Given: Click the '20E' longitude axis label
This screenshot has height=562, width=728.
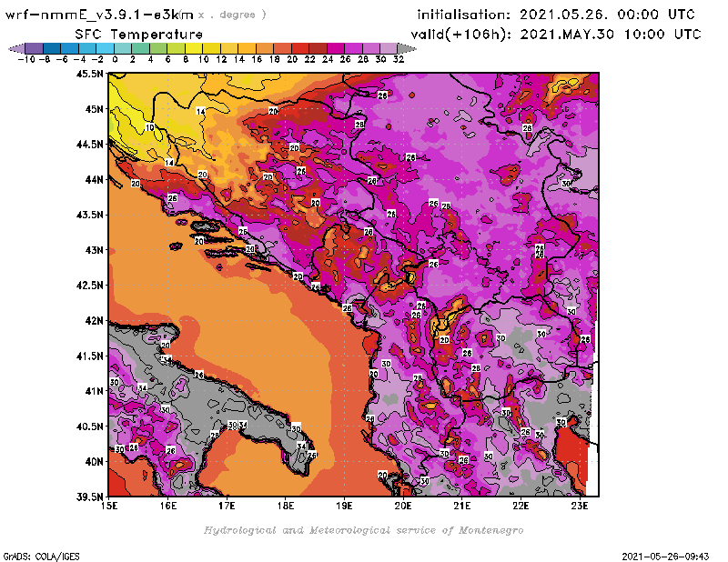Looking at the screenshot, I should coord(403,506).
